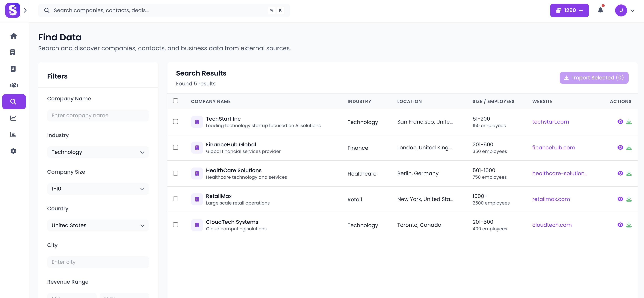Expand the sidebar using the arrow toggle
The width and height of the screenshot is (644, 298).
coord(25,10)
